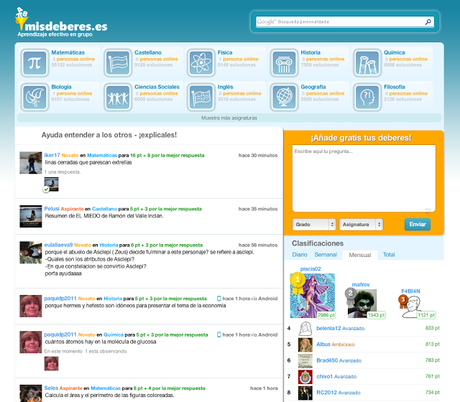
Task: Switch to the Diario rankings tab
Action: [300, 255]
